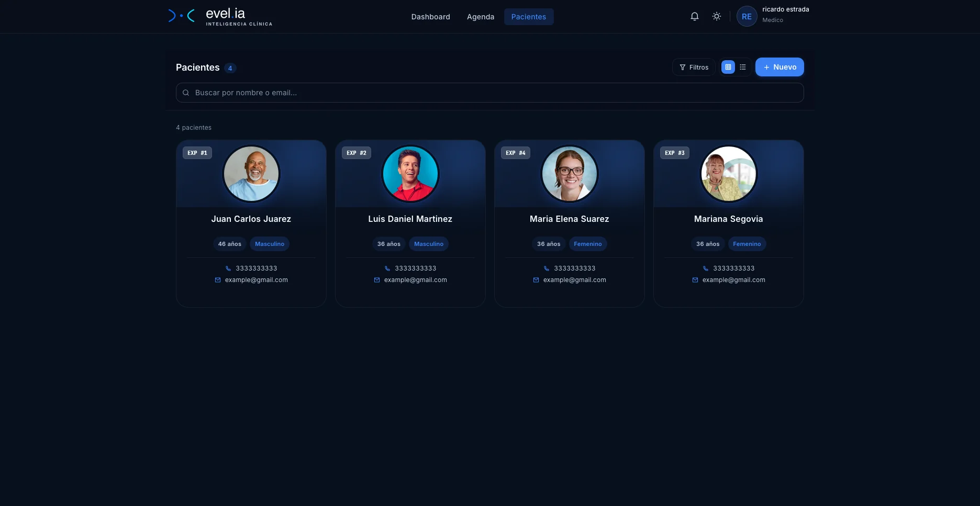This screenshot has height=506, width=980.
Task: Click Masculino tag on Luis Daniel Martinez card
Action: pos(429,244)
